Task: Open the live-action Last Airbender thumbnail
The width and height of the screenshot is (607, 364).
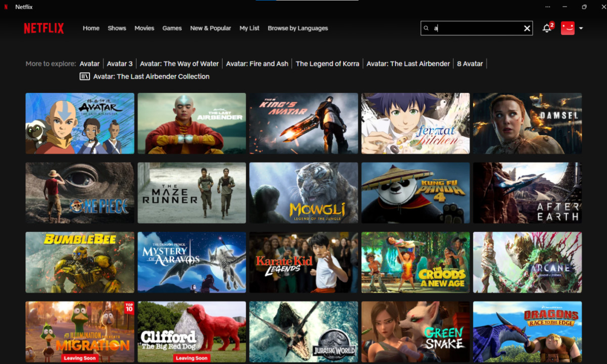Action: [x=192, y=123]
